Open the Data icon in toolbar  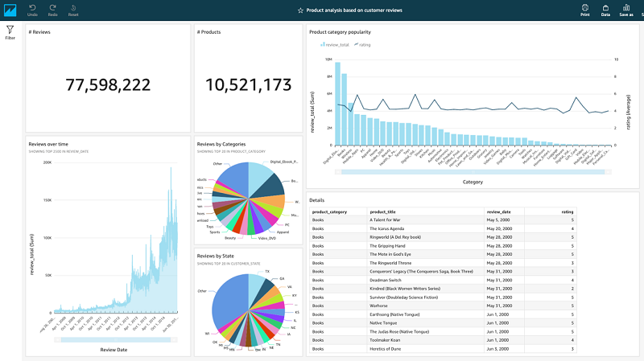(x=605, y=7)
